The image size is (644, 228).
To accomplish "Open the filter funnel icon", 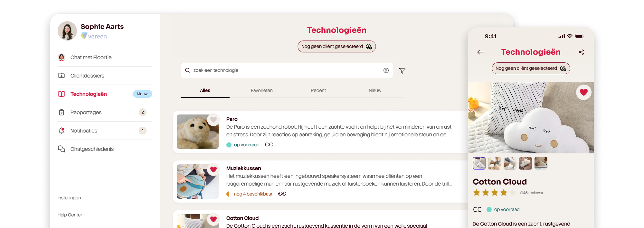I will point(402,71).
